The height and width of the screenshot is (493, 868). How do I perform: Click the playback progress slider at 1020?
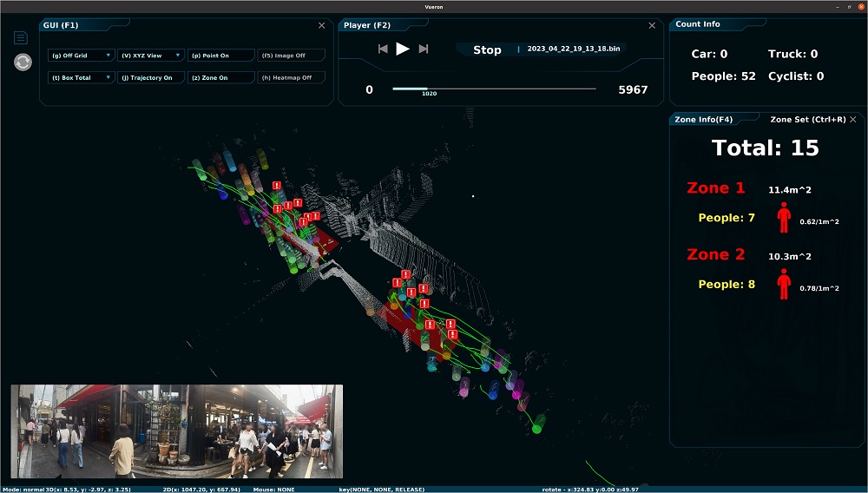point(424,89)
